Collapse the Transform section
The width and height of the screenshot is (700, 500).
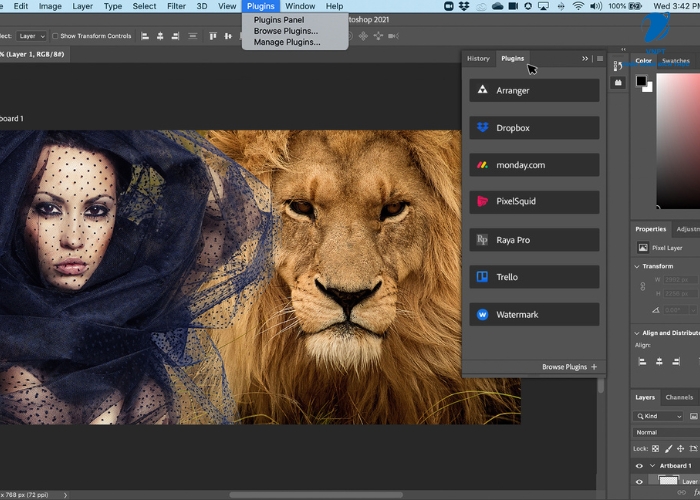637,267
